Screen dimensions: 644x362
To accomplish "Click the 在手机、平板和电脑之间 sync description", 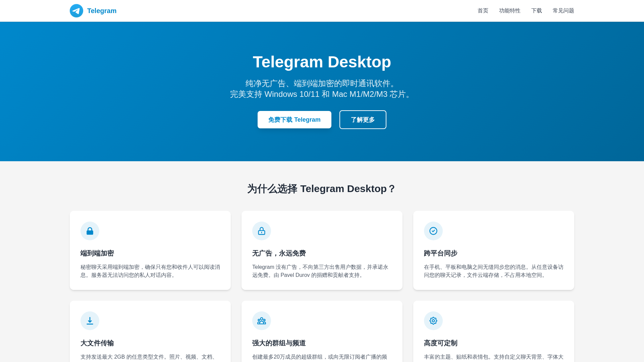I will point(494,271).
